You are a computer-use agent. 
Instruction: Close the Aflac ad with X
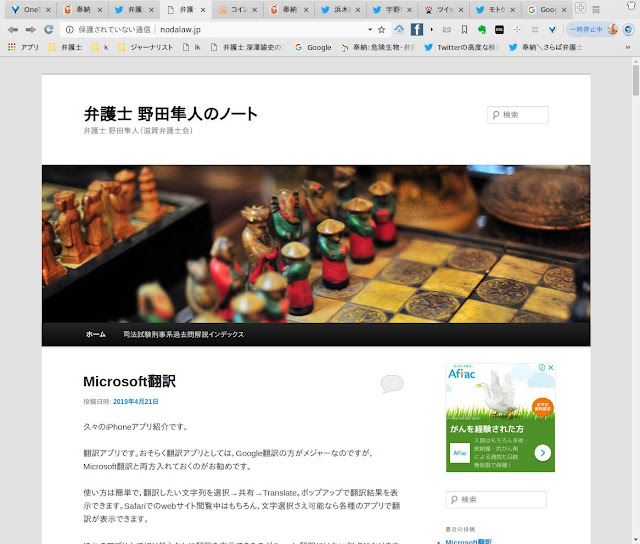551,367
